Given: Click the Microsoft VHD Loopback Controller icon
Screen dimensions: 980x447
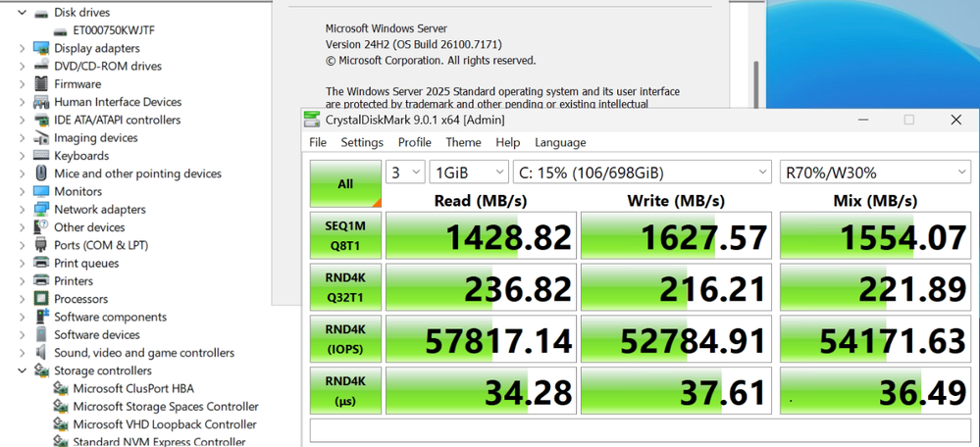Looking at the screenshot, I should click(x=61, y=424).
